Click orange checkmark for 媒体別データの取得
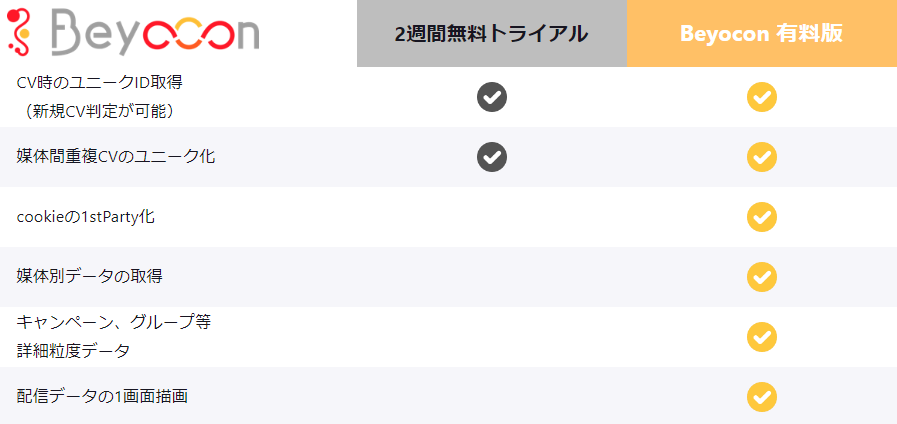Viewport: 897px width, 424px height. pos(762,276)
